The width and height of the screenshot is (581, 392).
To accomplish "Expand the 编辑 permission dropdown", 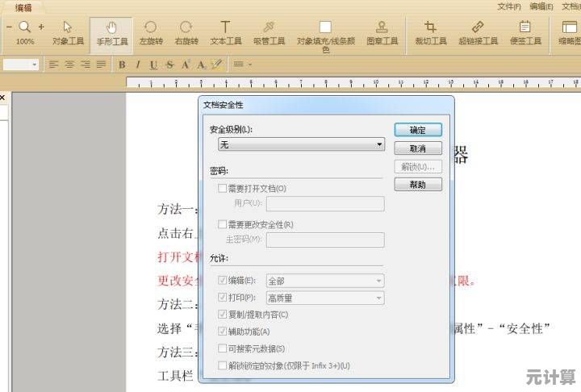I will (324, 281).
